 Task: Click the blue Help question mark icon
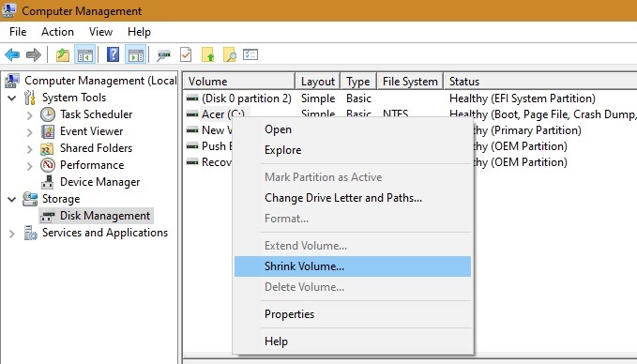[113, 54]
